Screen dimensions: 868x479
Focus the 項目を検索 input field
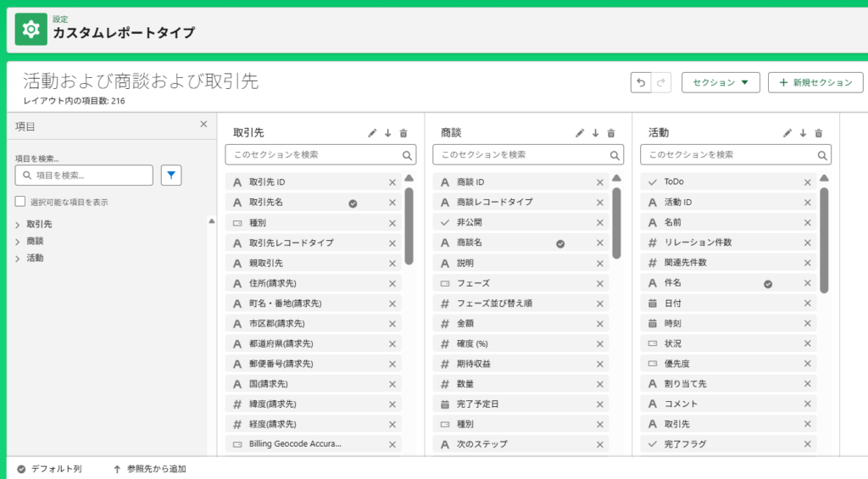pos(84,175)
